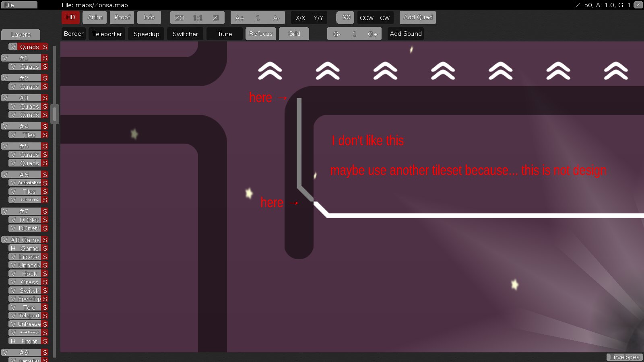Rotate selection counter-clockwise with CCW
This screenshot has width=644, height=362.
pos(366,18)
